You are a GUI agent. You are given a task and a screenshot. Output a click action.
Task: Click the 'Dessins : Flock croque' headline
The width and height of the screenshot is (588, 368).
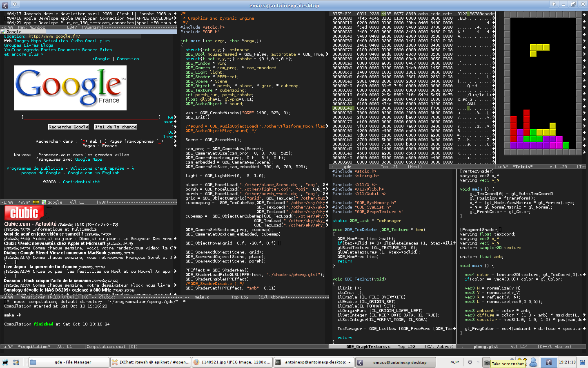point(47,280)
